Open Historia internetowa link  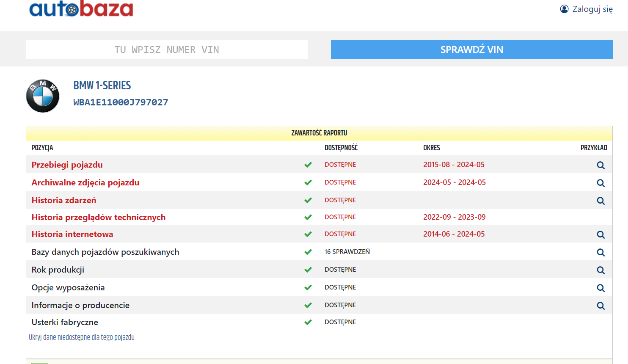[72, 234]
